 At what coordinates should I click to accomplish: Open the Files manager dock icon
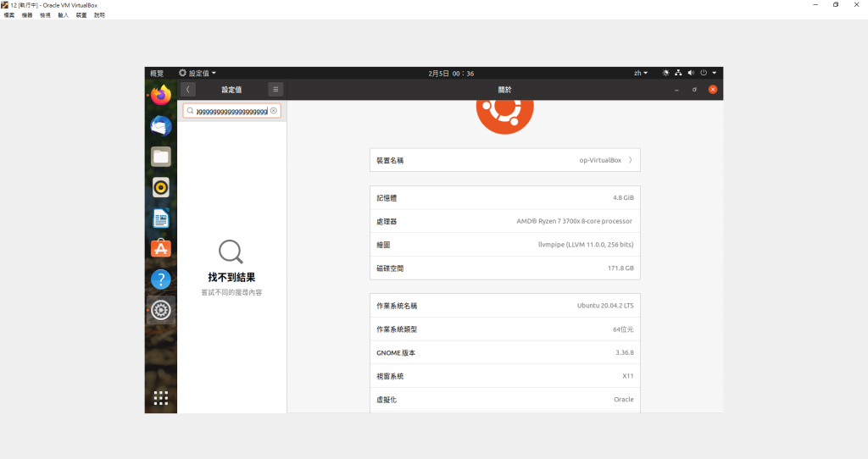(160, 157)
